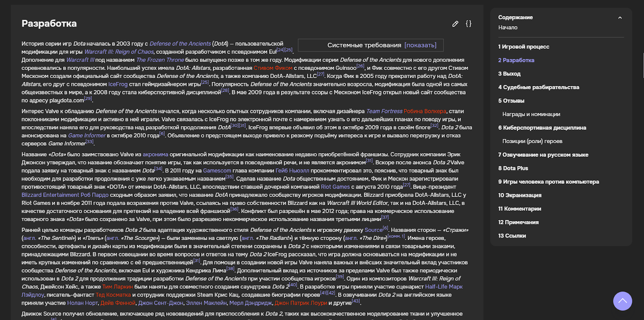The height and width of the screenshot is (320, 644).
Task: Open footnote reference [38] after Кендрика Лима
Action: click(230, 269)
